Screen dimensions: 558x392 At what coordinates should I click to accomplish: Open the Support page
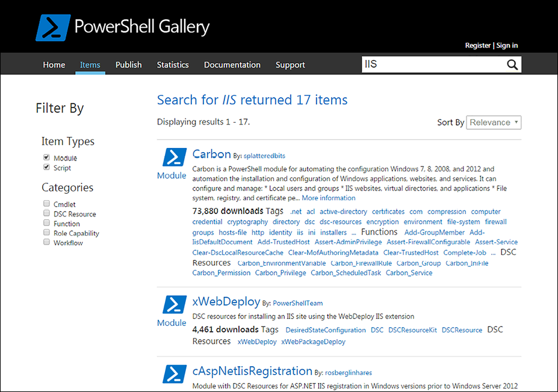pos(290,65)
